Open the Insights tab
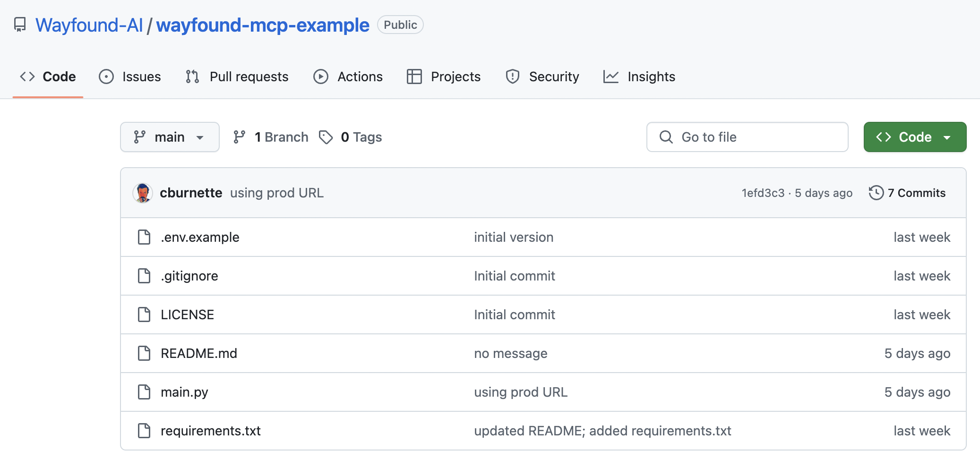 click(x=639, y=76)
